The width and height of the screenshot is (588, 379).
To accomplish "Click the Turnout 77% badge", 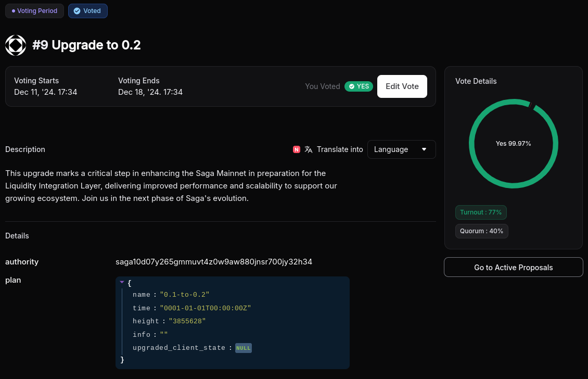I will [481, 212].
